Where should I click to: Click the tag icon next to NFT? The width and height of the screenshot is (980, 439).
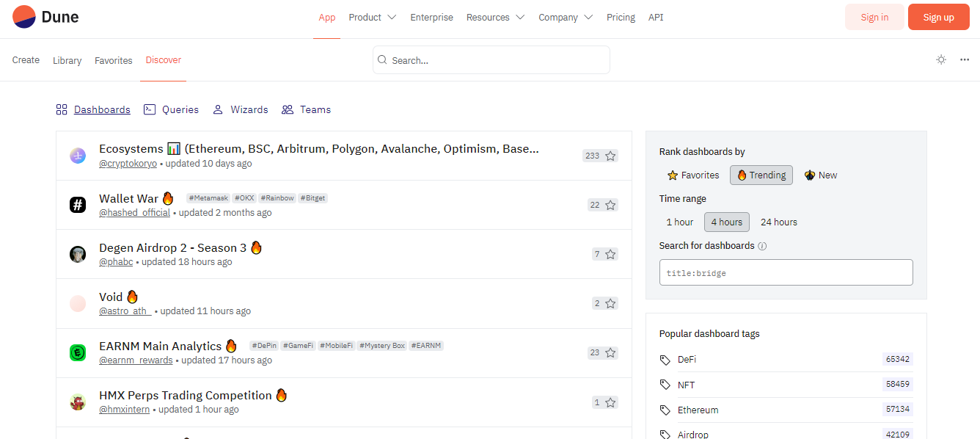pyautogui.click(x=665, y=385)
